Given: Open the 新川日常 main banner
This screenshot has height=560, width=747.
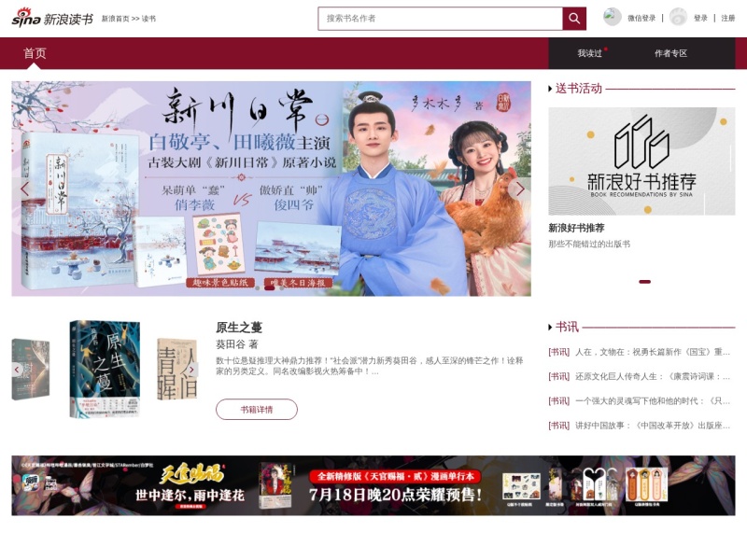Looking at the screenshot, I should tap(271, 189).
